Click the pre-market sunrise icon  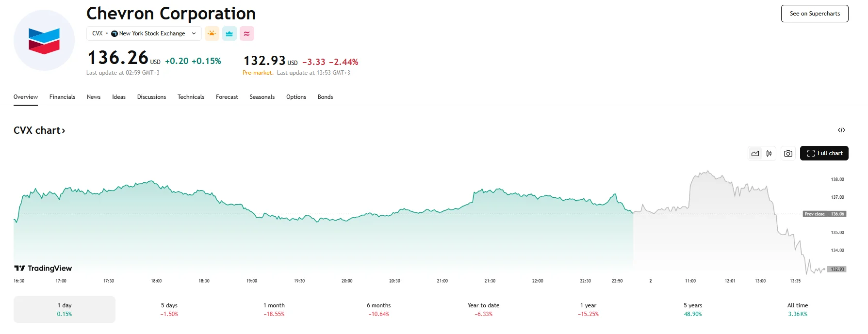point(212,33)
